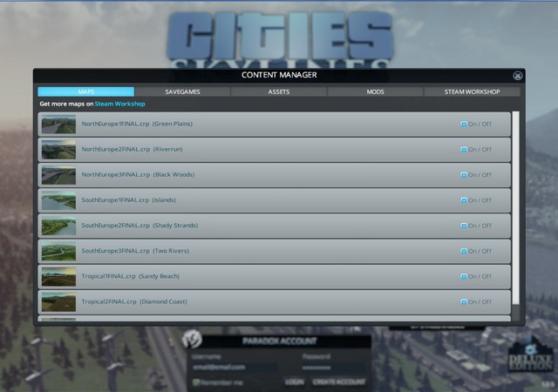Close the Content Manager window
Image resolution: width=558 pixels, height=392 pixels.
tap(517, 76)
